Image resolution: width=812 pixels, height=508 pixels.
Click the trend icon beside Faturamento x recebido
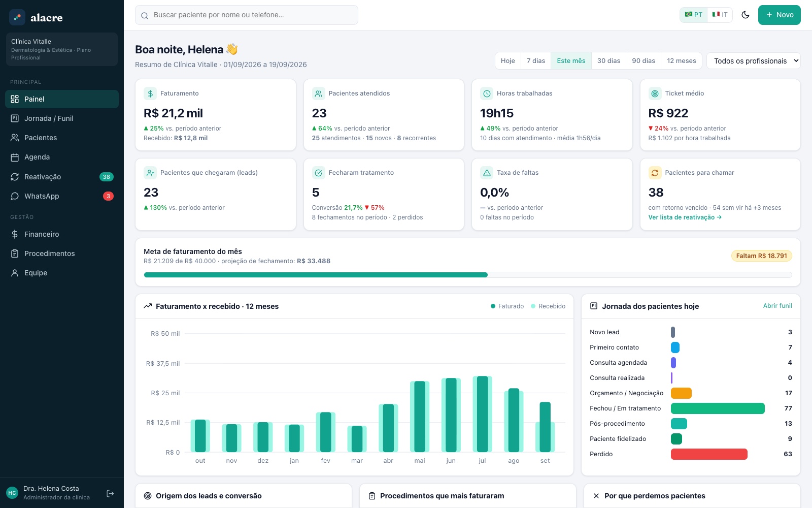(x=148, y=306)
